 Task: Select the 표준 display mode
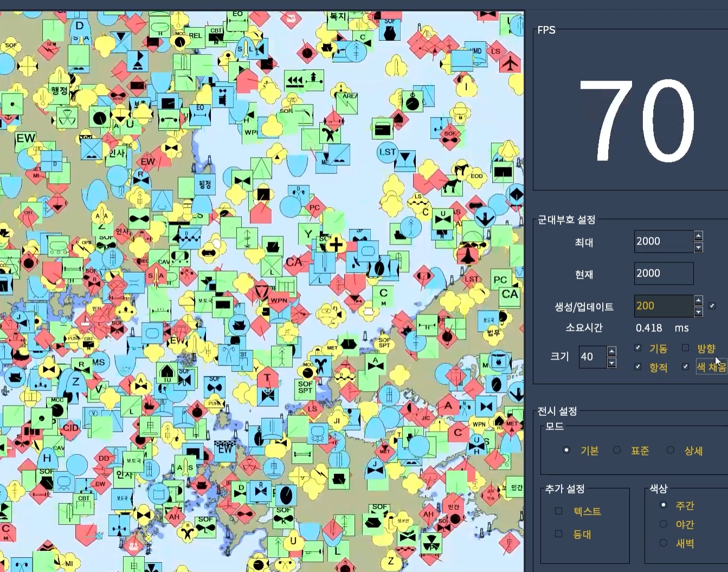[617, 451]
